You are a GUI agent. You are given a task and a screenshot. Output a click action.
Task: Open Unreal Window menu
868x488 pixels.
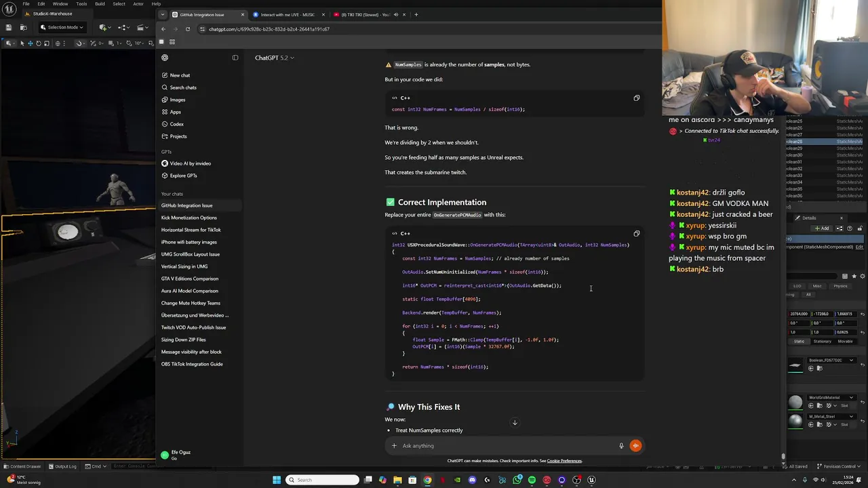(x=60, y=3)
